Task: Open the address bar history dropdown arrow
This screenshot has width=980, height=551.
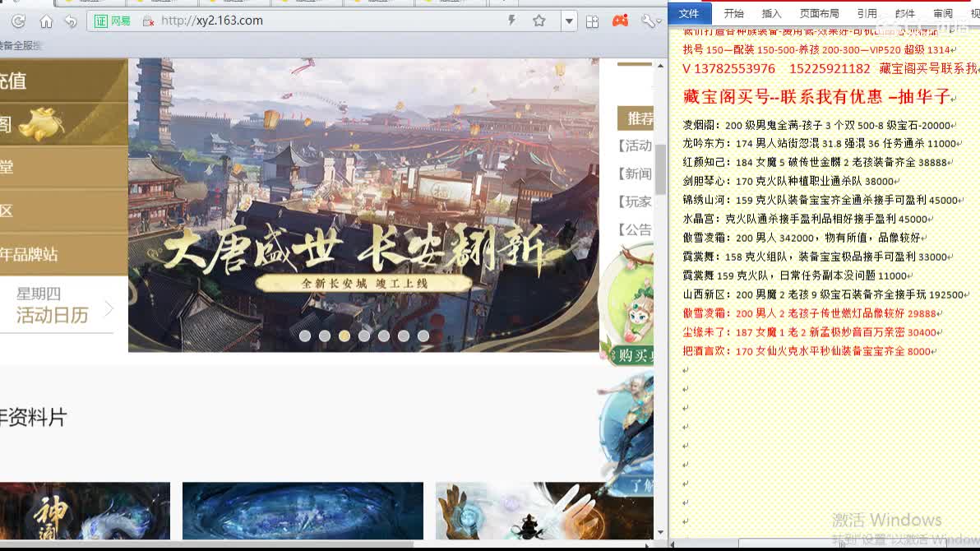Action: coord(569,21)
